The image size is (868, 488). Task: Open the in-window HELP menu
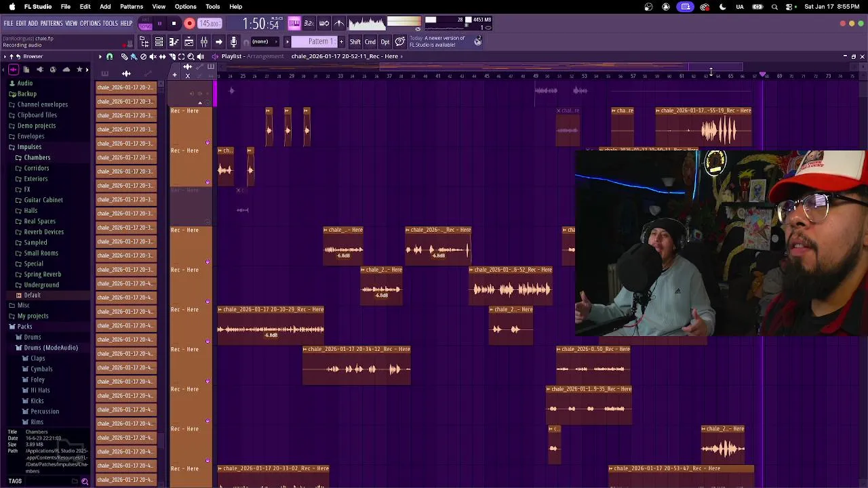pos(126,24)
